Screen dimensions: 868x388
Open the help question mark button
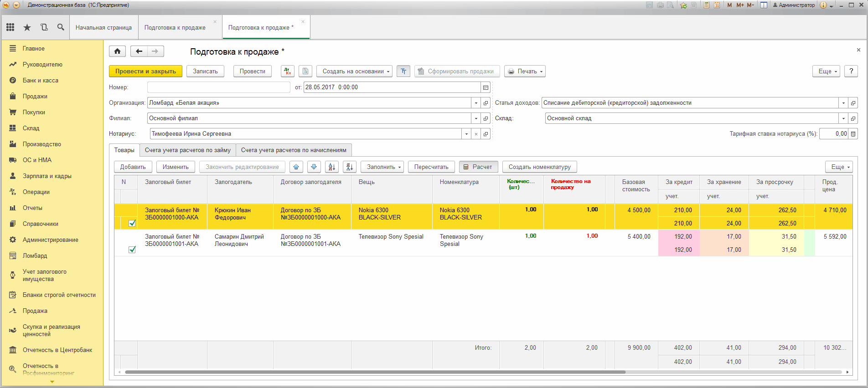tap(851, 71)
